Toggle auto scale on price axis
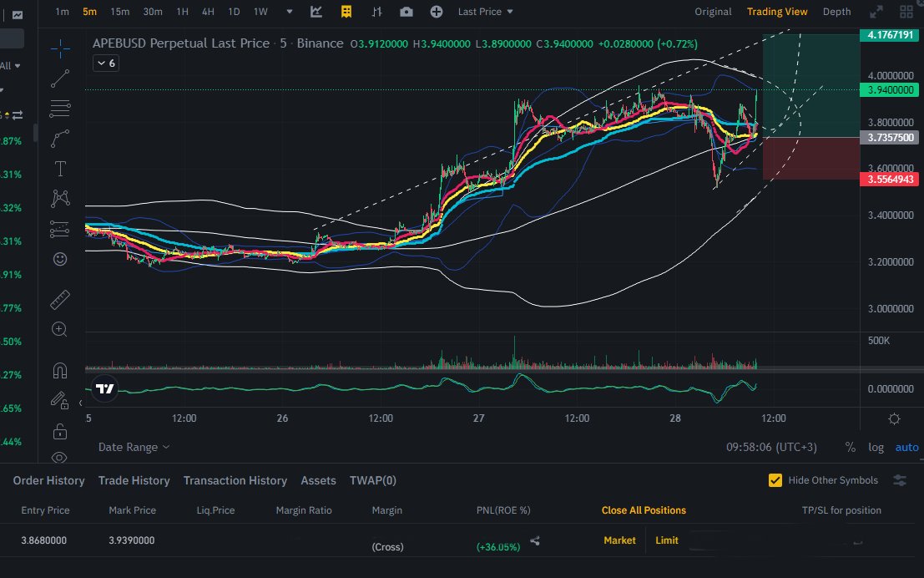This screenshot has height=578, width=924. tap(907, 447)
